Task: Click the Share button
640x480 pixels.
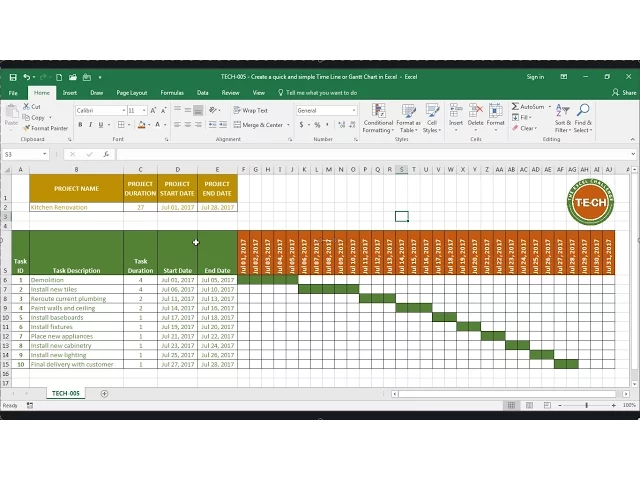Action: [624, 93]
